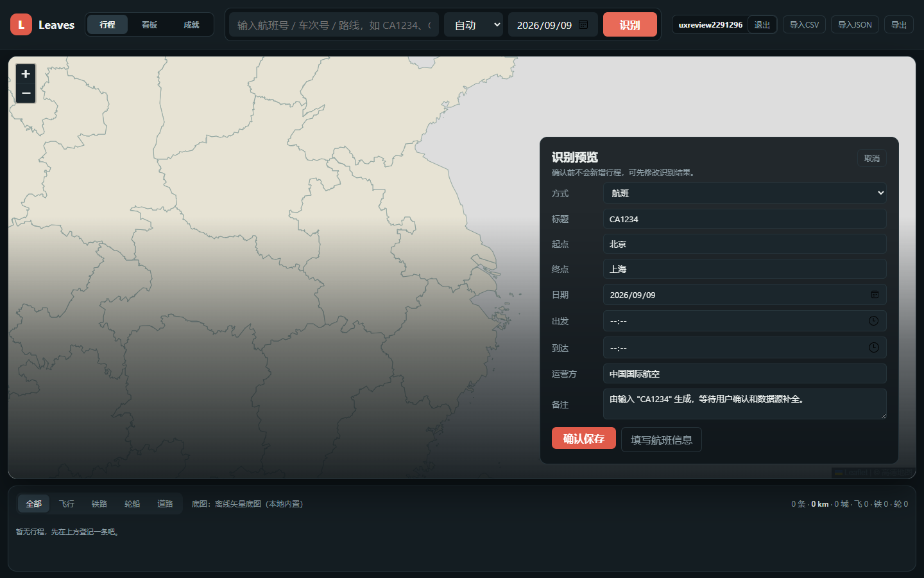Click the 标题 field containing CA1234
The image size is (924, 578).
744,219
